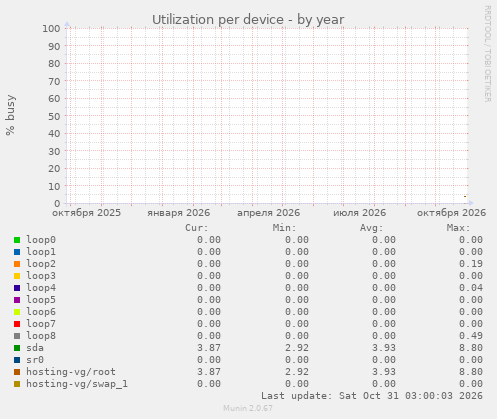Click the Cur: column header
Screen dimensions: 497x419
(x=197, y=228)
